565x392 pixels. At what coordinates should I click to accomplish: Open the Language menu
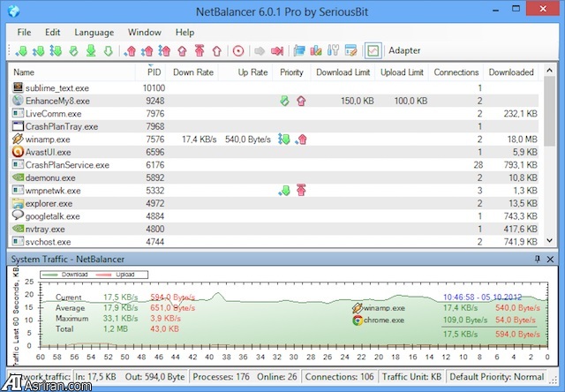[94, 32]
